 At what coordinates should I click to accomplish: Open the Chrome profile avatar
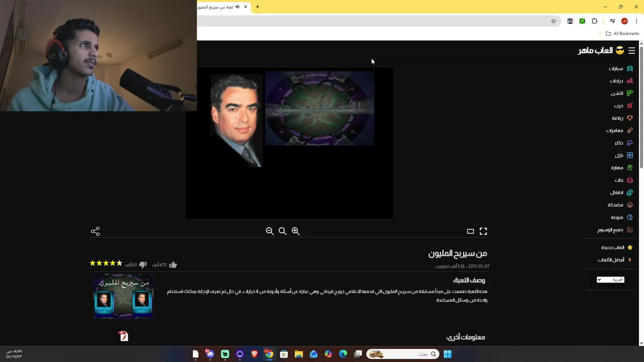coord(624,21)
